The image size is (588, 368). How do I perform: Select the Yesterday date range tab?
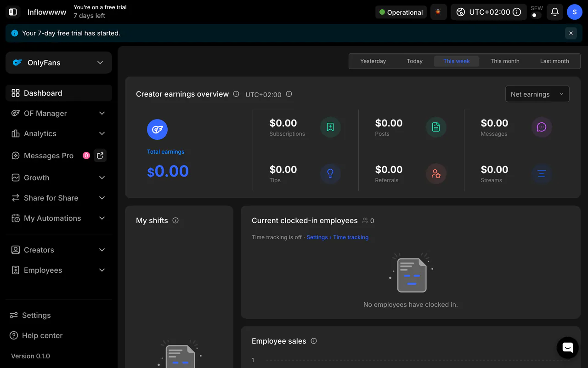tap(373, 61)
